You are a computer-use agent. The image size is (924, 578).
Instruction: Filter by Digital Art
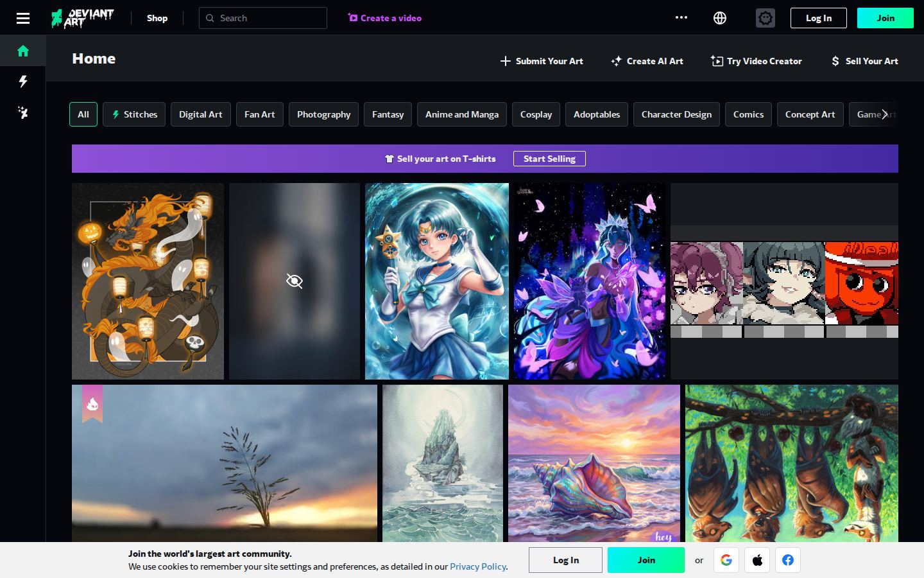tap(201, 114)
